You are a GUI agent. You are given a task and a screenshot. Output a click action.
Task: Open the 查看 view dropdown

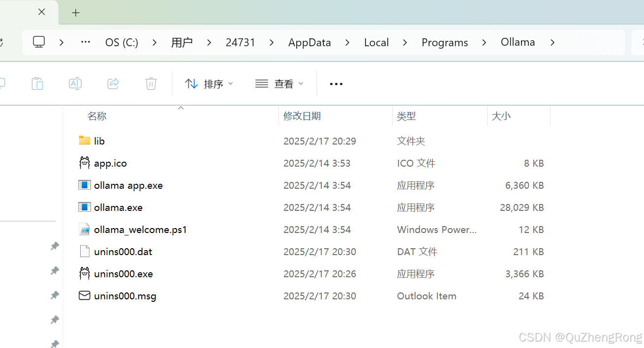(279, 84)
